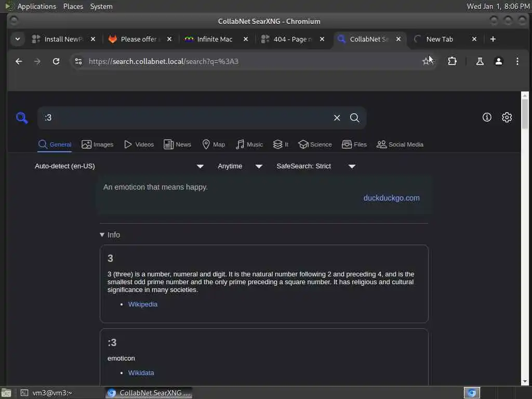Viewport: 532px width, 399px height.
Task: Click the SearXNG magnifier logo
Action: [22, 118]
